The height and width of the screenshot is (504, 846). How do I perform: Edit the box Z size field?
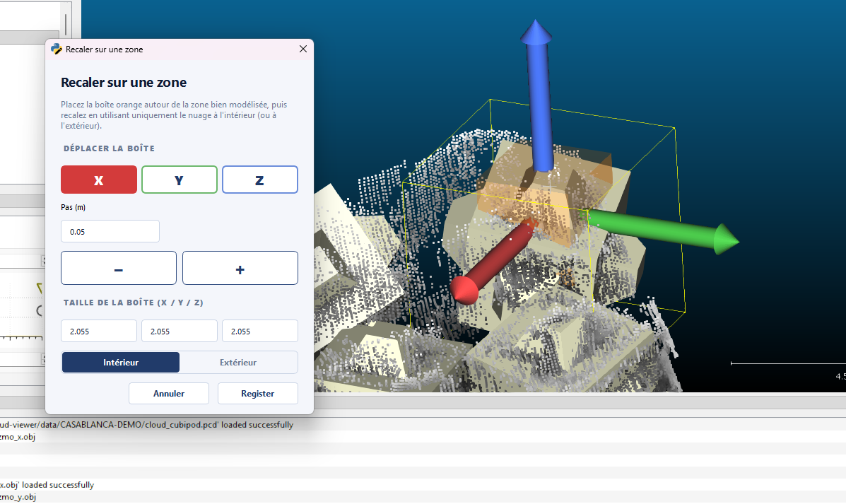(x=260, y=331)
